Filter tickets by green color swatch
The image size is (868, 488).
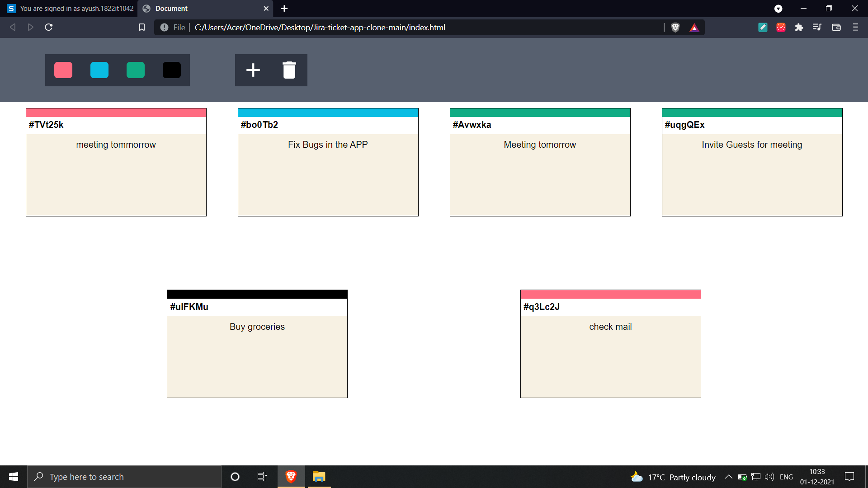point(136,70)
